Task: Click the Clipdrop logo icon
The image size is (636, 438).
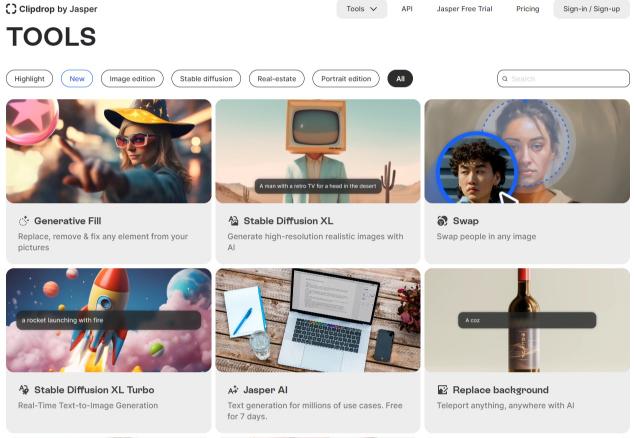Action: pos(11,9)
